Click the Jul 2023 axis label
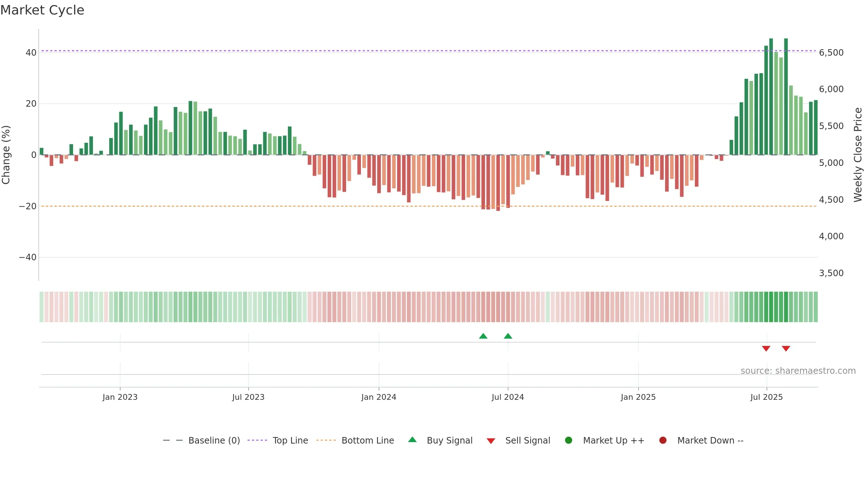868x488 pixels. (248, 397)
